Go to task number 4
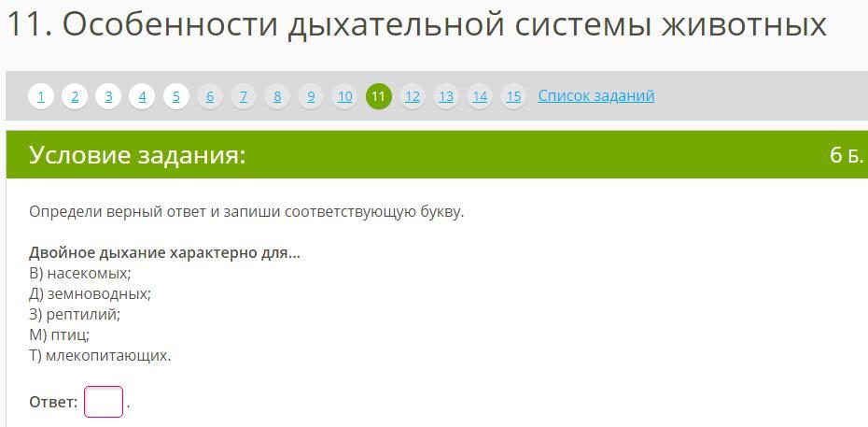Viewport: 868px width, 427px height. coord(142,97)
